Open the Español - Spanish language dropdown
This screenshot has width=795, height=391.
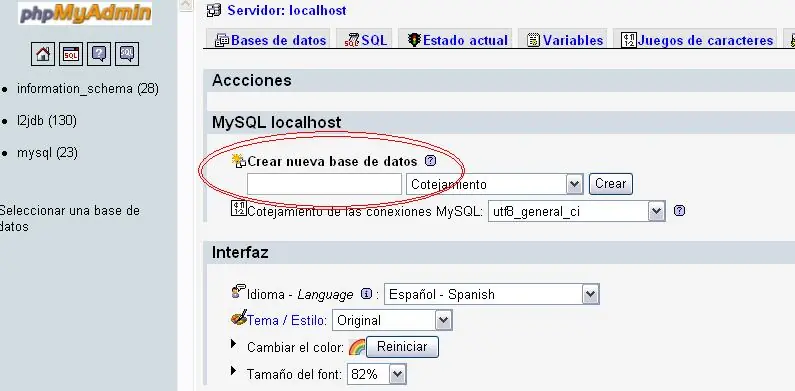point(492,294)
